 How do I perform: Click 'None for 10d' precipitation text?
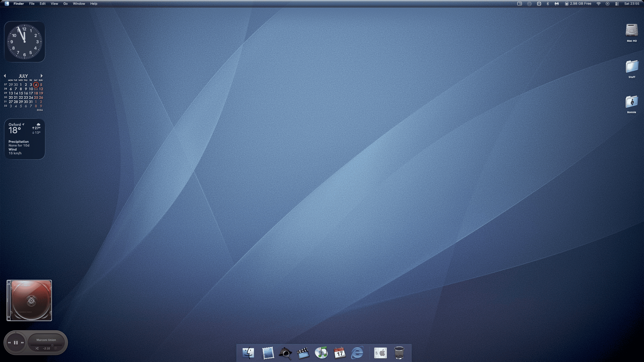[x=19, y=145]
